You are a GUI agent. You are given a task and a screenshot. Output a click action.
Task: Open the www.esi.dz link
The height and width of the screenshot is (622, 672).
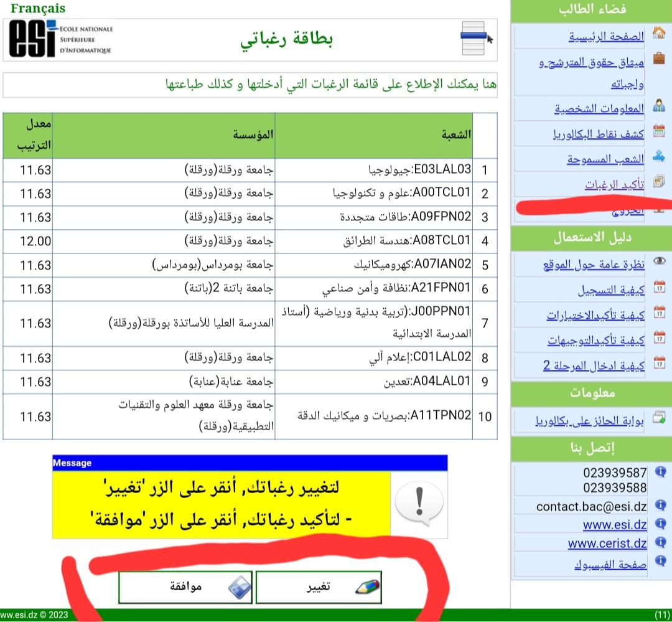tap(614, 524)
